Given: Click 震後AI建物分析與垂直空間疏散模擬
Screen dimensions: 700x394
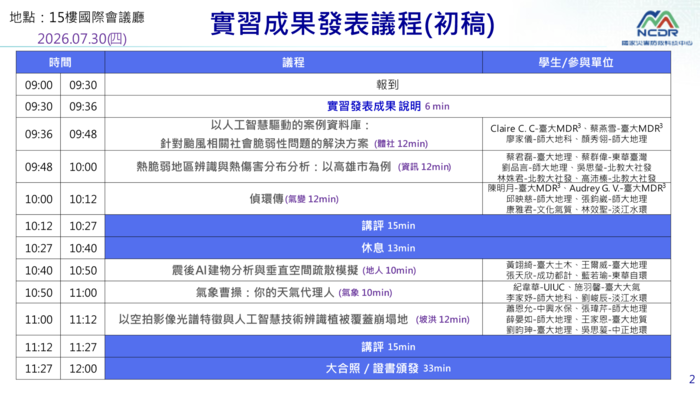Looking at the screenshot, I should point(265,270).
